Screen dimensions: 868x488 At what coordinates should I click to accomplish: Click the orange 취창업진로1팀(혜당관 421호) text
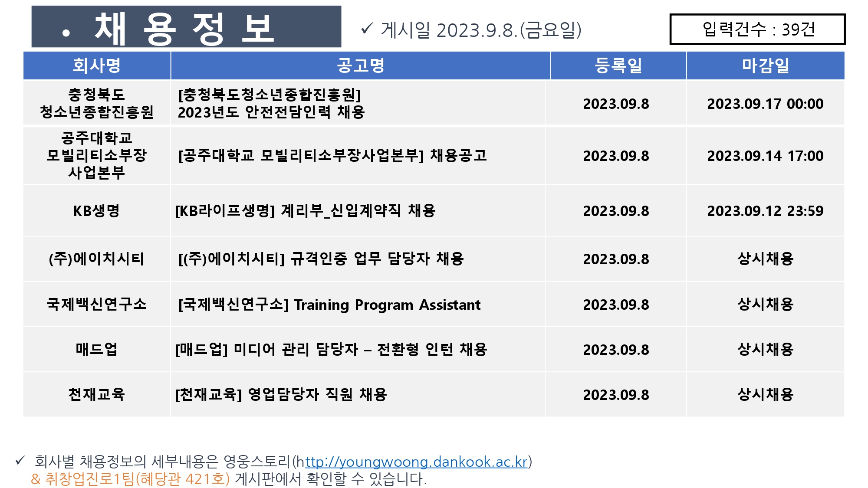pos(137,479)
